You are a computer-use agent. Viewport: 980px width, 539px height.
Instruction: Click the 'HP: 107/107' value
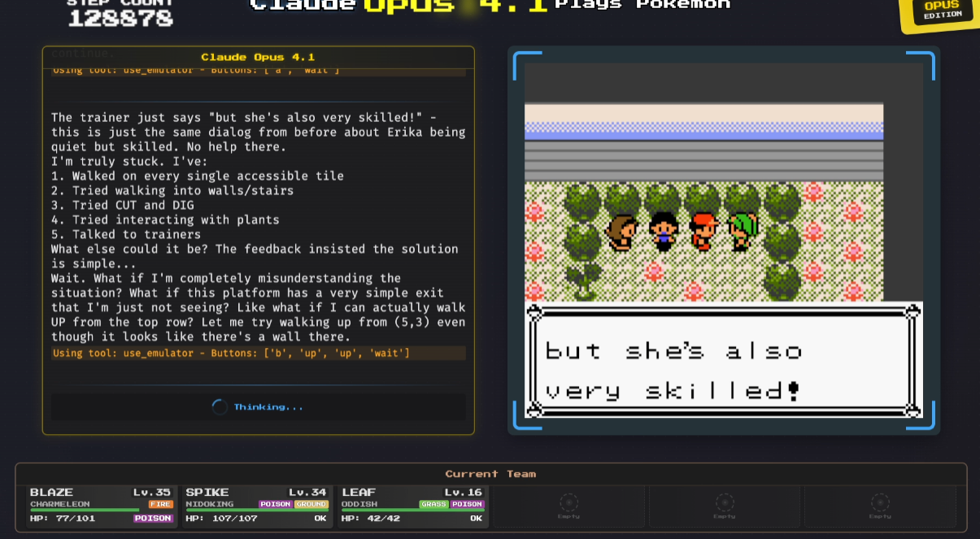[x=221, y=519]
